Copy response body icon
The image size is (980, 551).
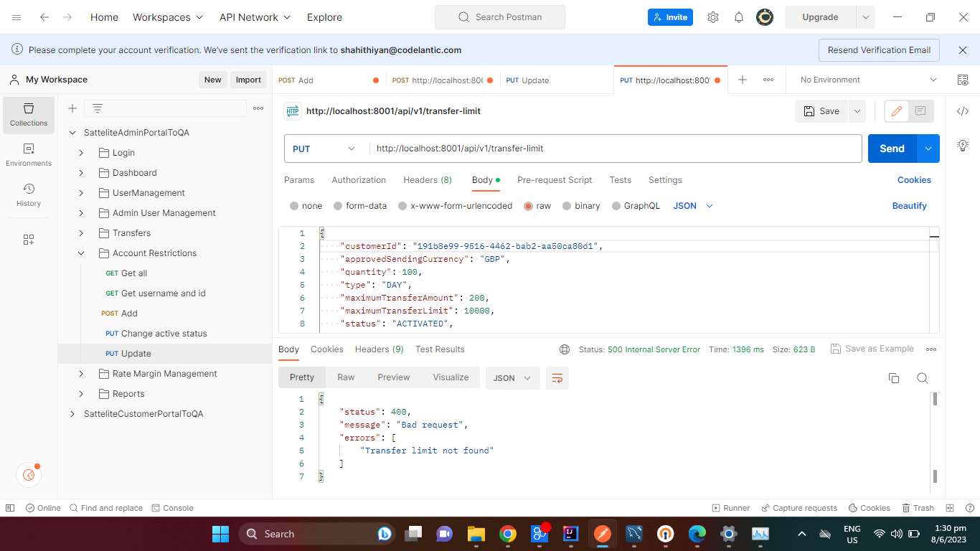point(894,378)
